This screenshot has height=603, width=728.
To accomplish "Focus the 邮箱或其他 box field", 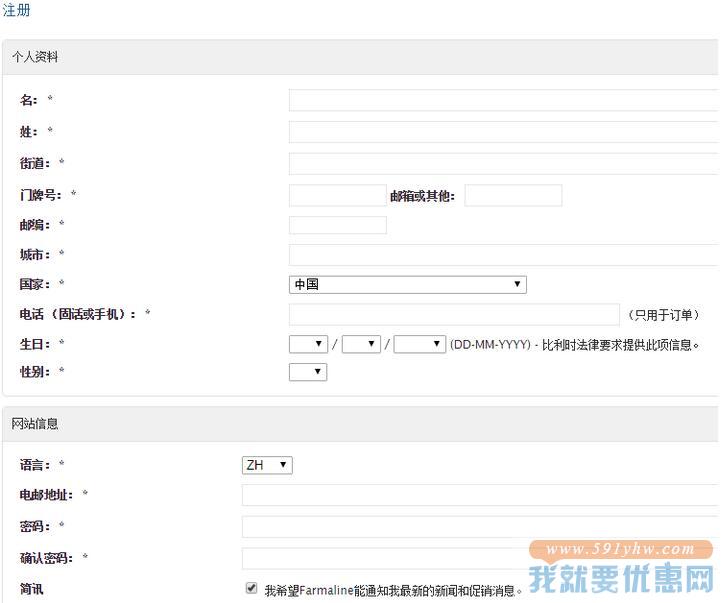I will [513, 195].
